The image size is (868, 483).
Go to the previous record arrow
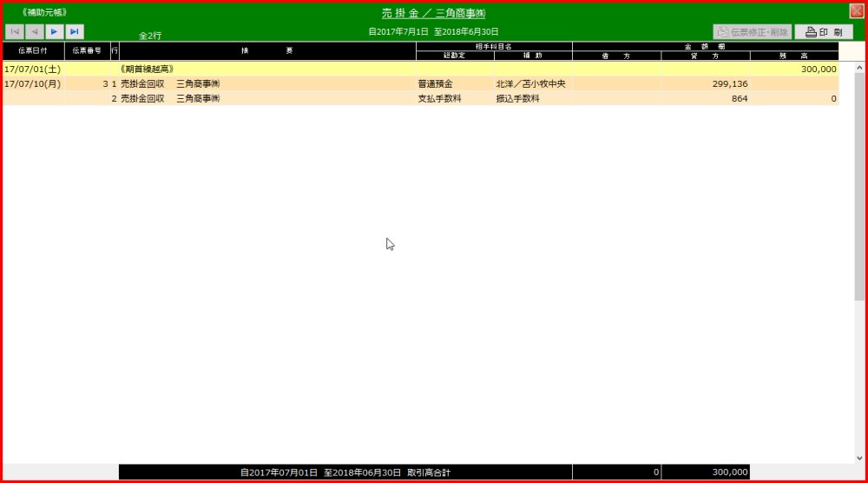35,32
